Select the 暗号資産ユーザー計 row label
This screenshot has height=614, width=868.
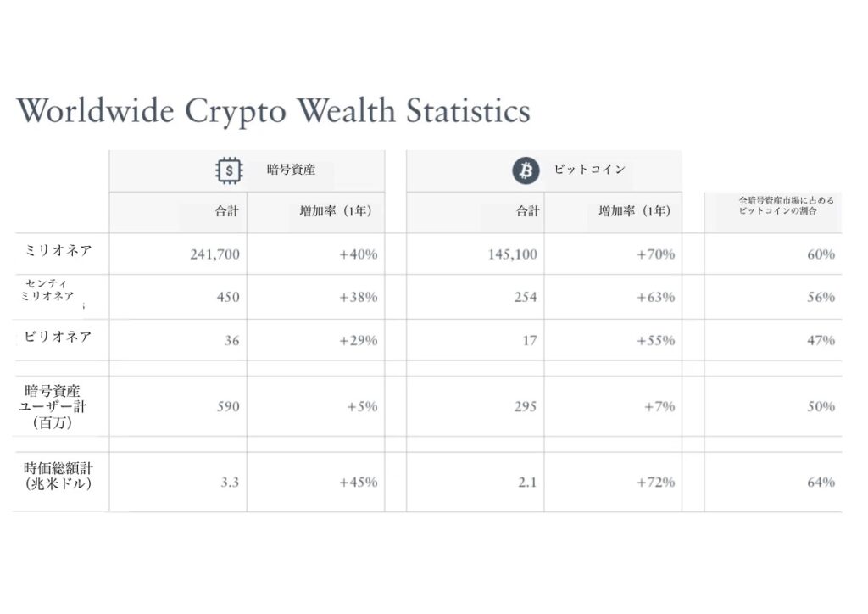(x=56, y=406)
